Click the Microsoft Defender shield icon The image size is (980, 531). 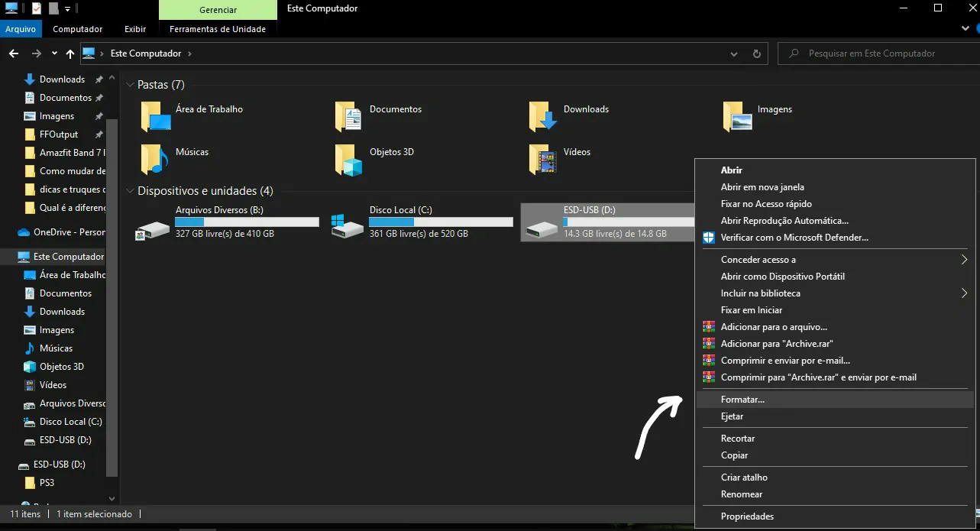tap(708, 238)
